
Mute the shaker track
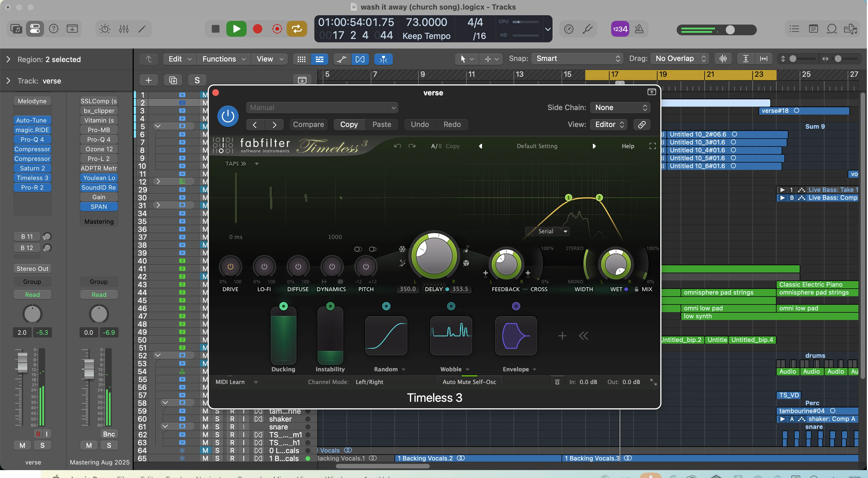[x=205, y=419]
